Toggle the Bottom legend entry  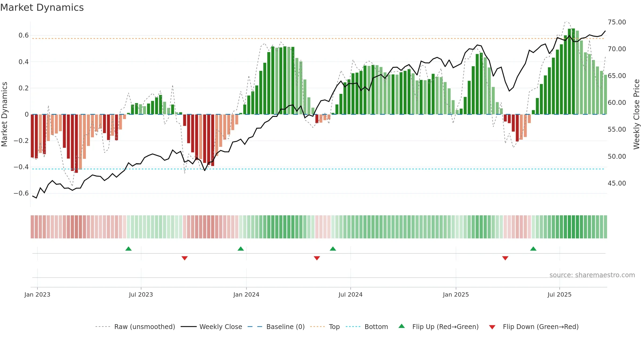pyautogui.click(x=367, y=327)
